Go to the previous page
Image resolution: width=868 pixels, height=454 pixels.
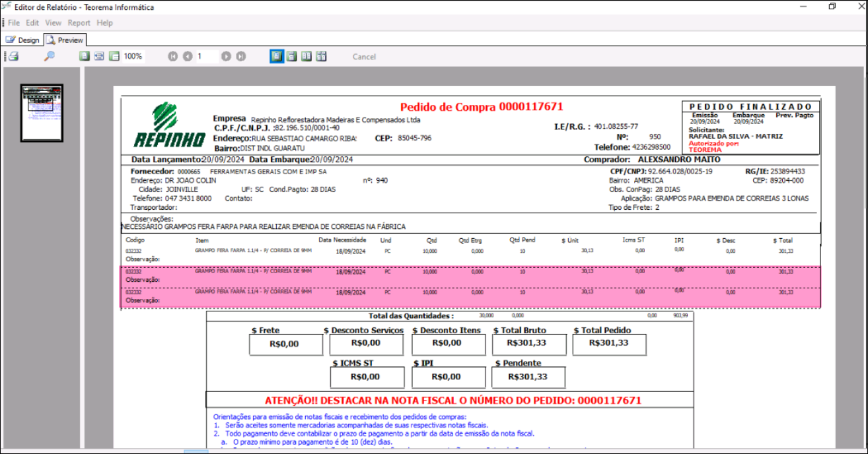coord(188,57)
